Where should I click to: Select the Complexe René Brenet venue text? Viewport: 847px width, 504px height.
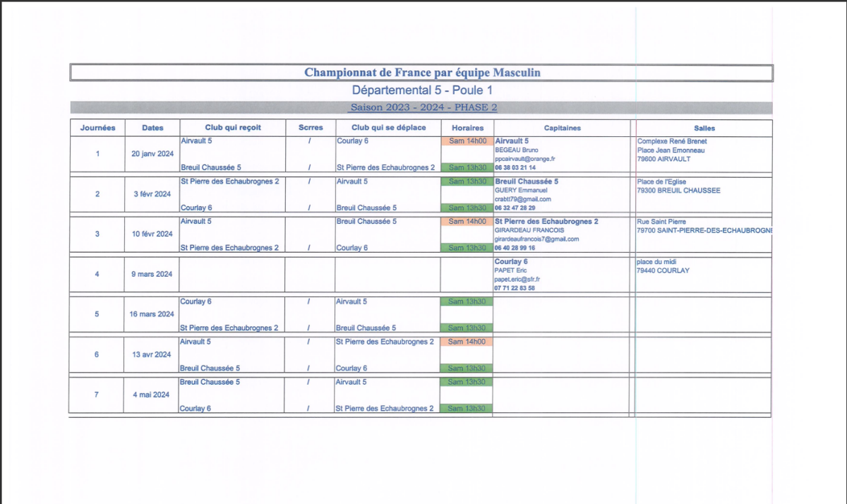coord(672,141)
